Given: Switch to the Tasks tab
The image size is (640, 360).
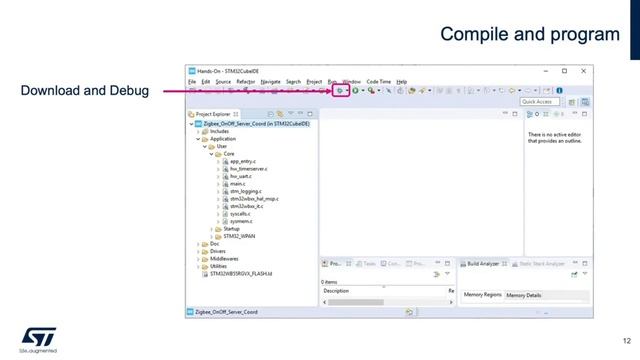Looking at the screenshot, I should point(366,264).
